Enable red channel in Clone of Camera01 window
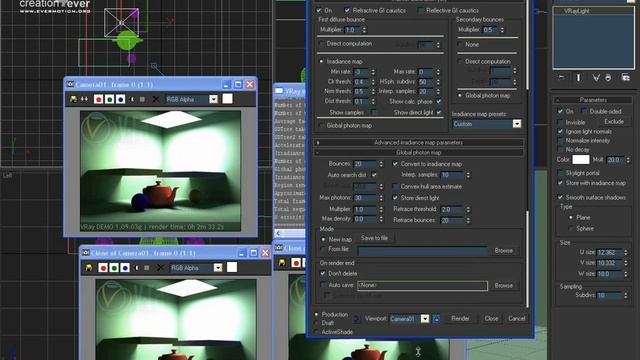The image size is (640, 360). click(x=103, y=268)
